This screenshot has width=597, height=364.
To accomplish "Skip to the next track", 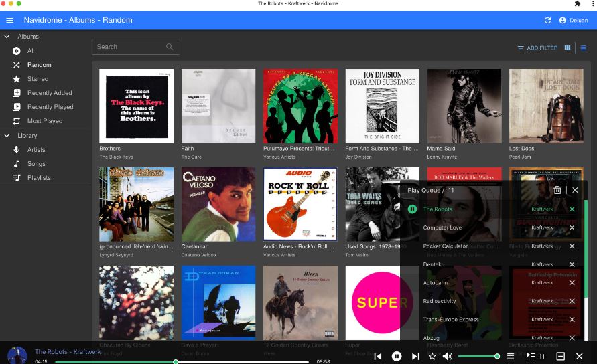I will pyautogui.click(x=415, y=357).
